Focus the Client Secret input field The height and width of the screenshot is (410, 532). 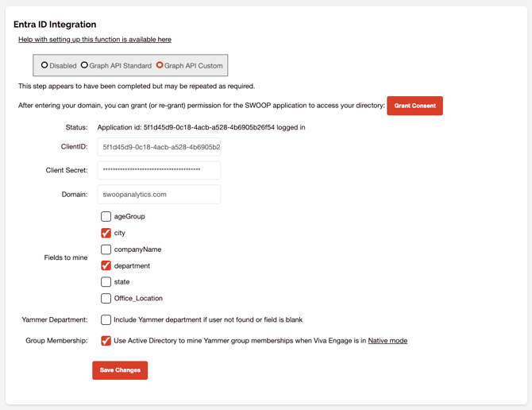tap(159, 170)
